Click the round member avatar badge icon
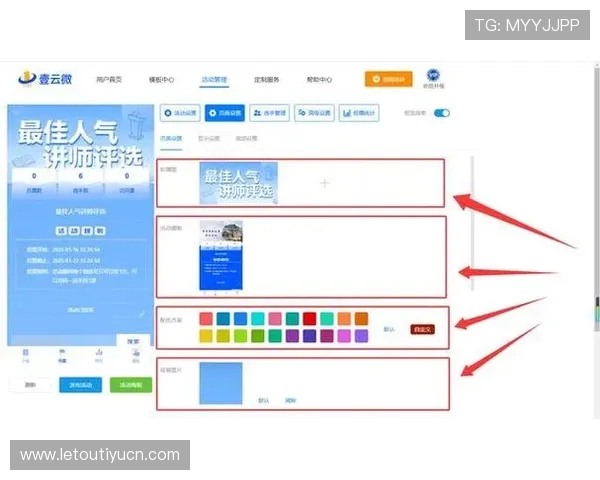This screenshot has height=480, width=600. point(433,75)
